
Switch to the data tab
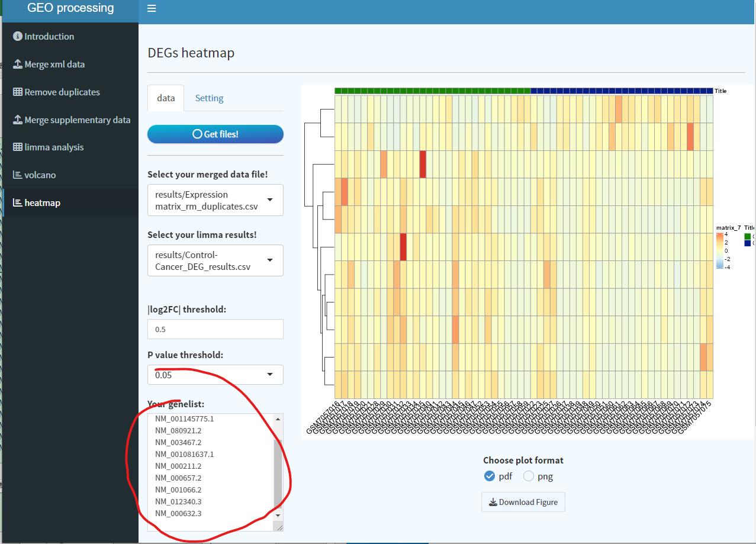coord(166,98)
